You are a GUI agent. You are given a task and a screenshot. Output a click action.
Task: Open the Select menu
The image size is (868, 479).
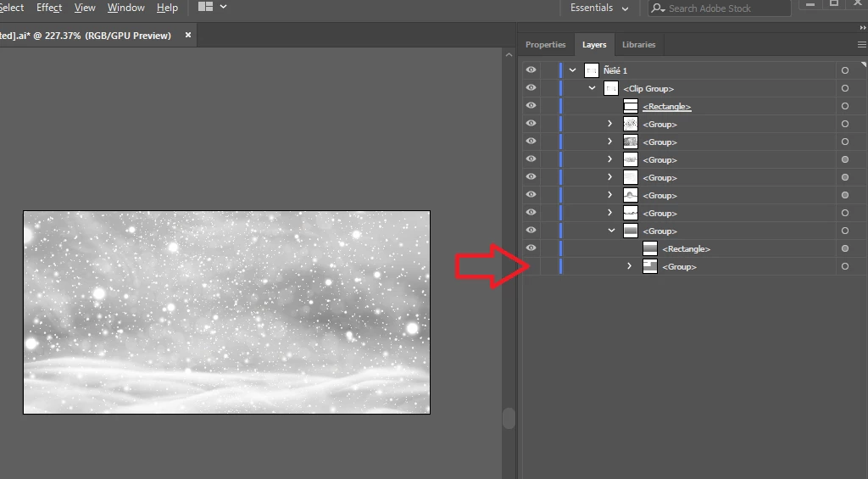[x=12, y=8]
